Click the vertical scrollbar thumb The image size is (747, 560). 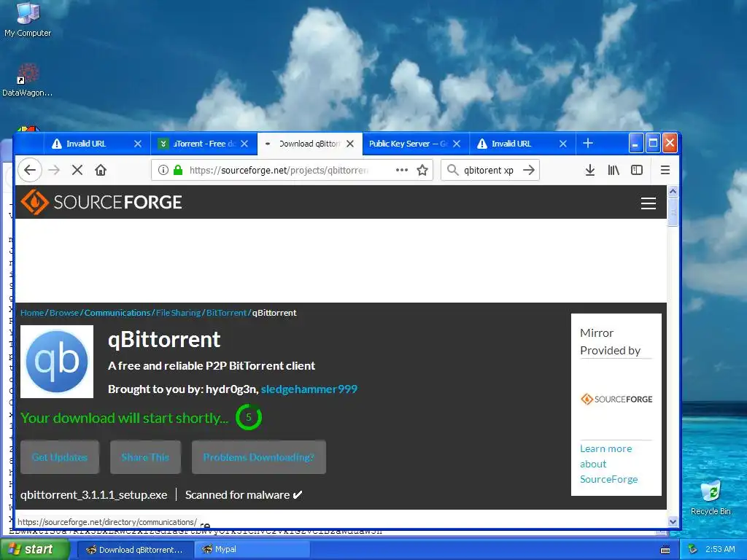tap(673, 212)
